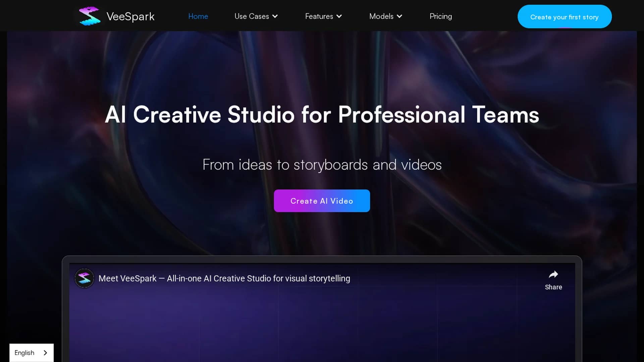
Task: Open the Features menu label
Action: (319, 16)
